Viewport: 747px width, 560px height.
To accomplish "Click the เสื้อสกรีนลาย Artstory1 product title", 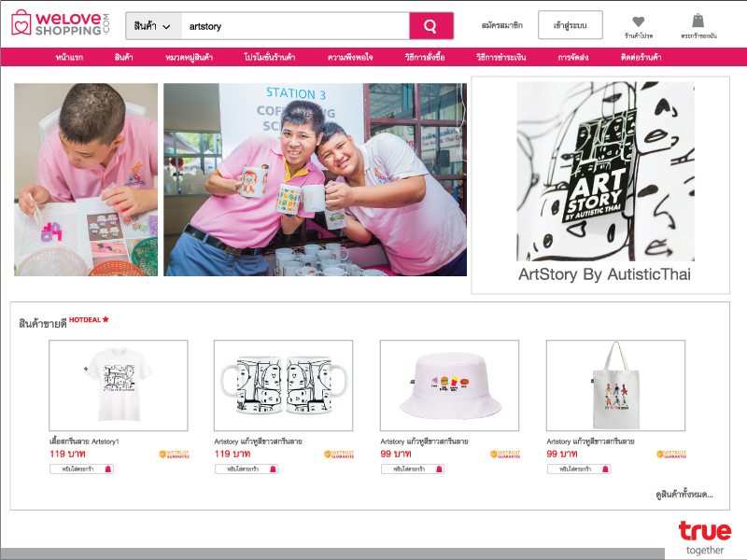I will [x=84, y=441].
